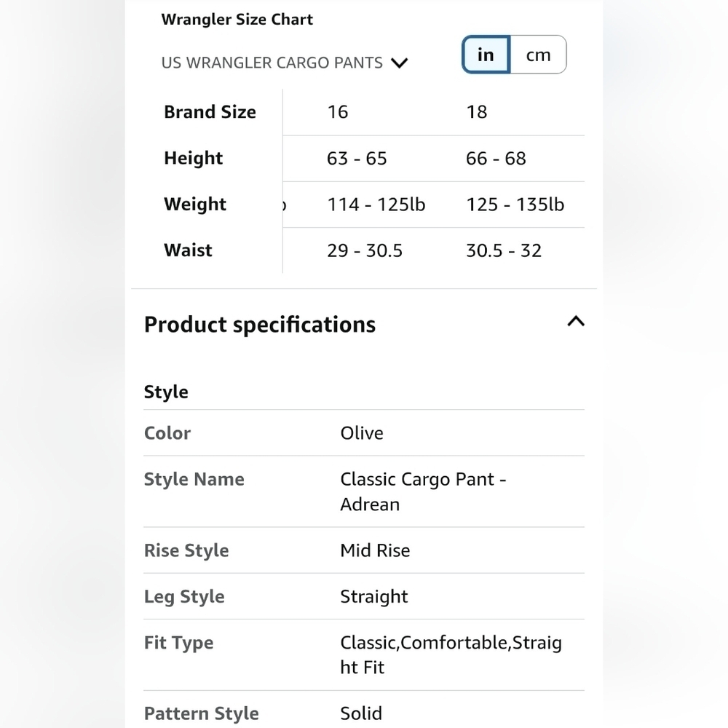Click waist value 29 - 30.5
The image size is (728, 728).
point(365,250)
